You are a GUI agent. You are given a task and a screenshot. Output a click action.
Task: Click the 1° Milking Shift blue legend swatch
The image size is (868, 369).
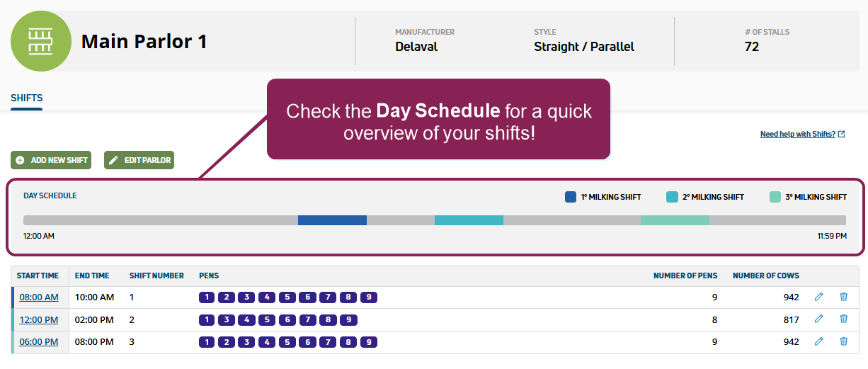571,197
